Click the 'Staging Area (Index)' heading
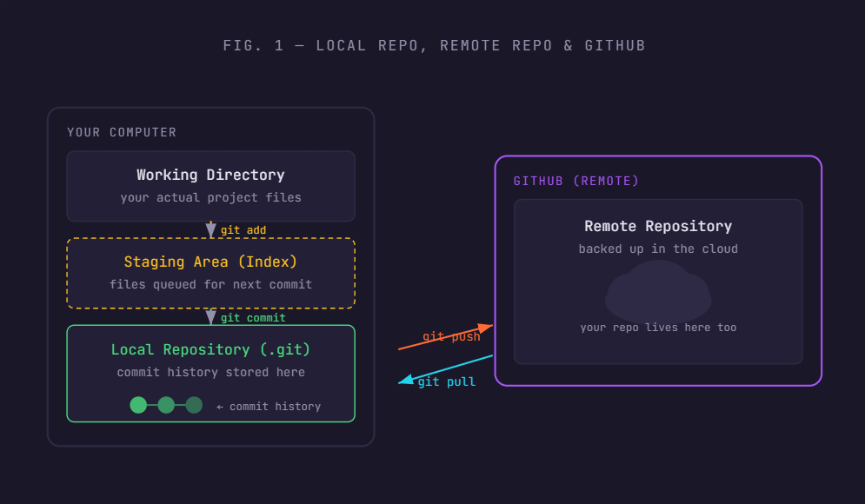Screen dimensions: 865x504 210,262
